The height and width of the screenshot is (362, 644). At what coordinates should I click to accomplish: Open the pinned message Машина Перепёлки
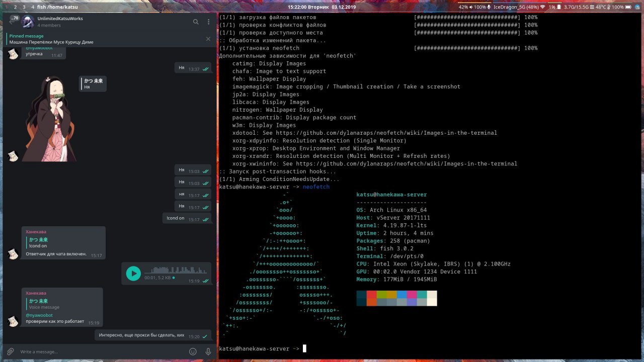click(51, 42)
